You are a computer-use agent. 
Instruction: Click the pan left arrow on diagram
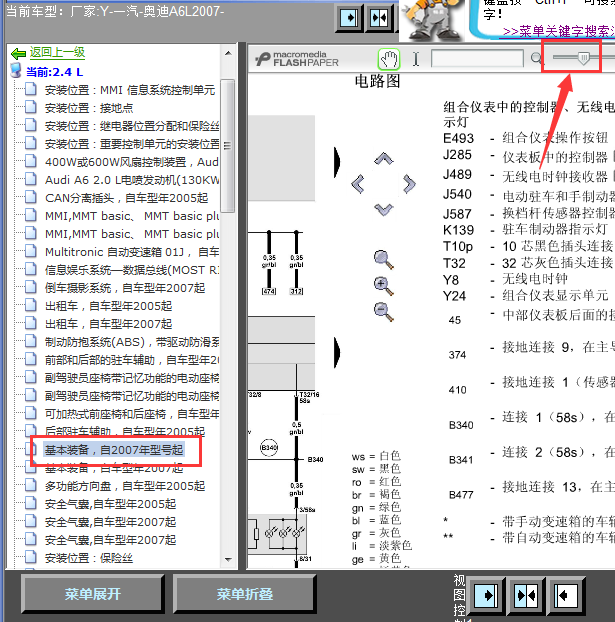pyautogui.click(x=358, y=184)
